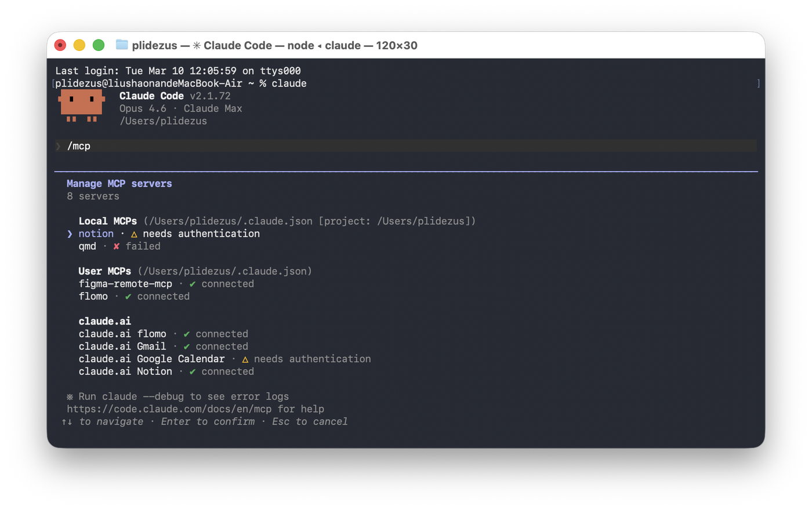Click green checkmark beside claude.ai Gmail
Viewport: 812px width, 510px height.
[x=187, y=347]
